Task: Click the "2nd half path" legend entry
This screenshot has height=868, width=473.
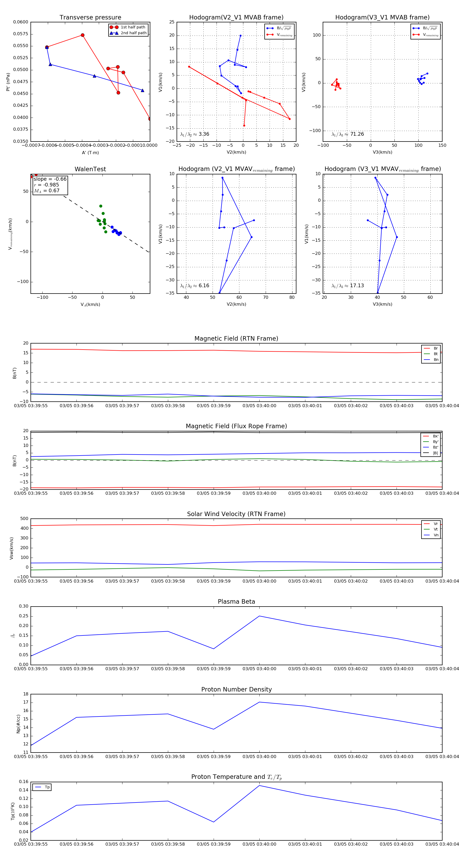Action: pyautogui.click(x=128, y=33)
